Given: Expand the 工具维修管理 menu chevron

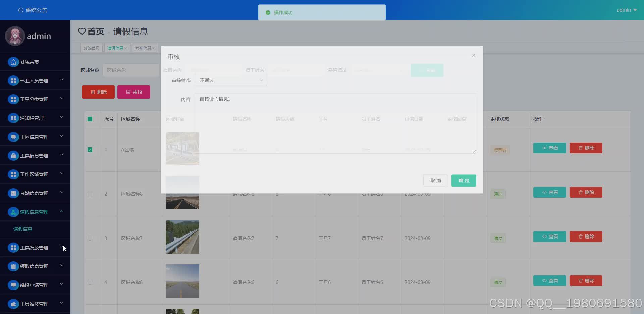Looking at the screenshot, I should [x=62, y=303].
